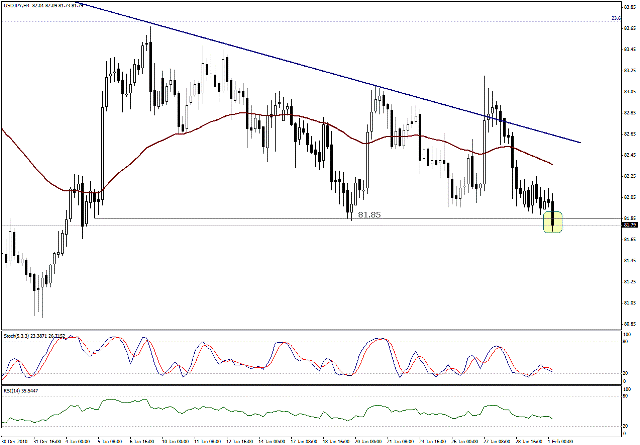Select the green RSI line
Screen dimensions: 640x445
pos(300,410)
